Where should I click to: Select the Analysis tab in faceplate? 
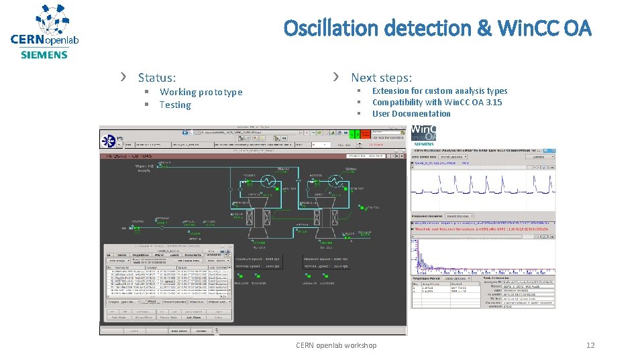(214, 255)
